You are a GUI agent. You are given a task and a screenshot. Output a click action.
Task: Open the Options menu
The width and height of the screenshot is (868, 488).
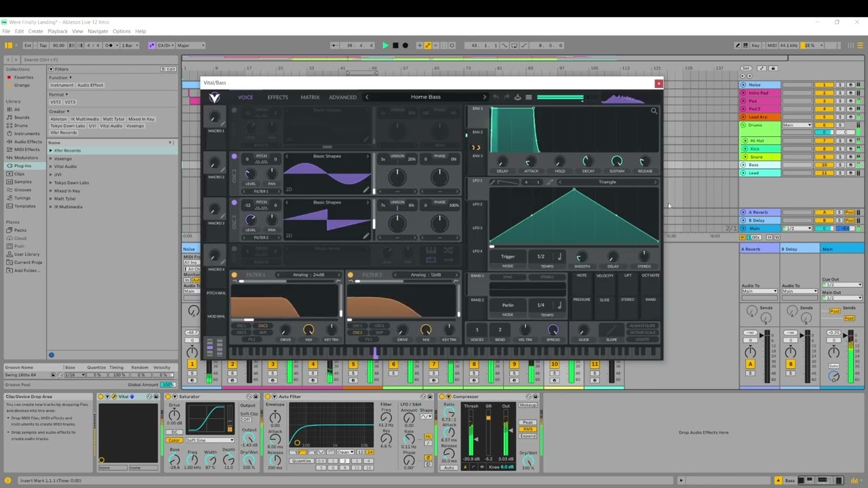[121, 31]
